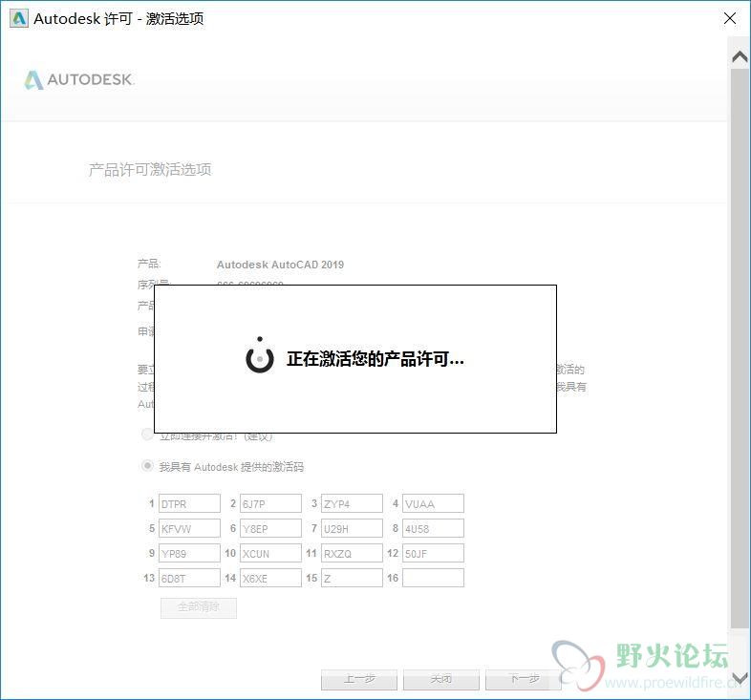Click activation code field 13 containing 6D8T
Viewport: 751px width, 700px height.
coord(190,579)
